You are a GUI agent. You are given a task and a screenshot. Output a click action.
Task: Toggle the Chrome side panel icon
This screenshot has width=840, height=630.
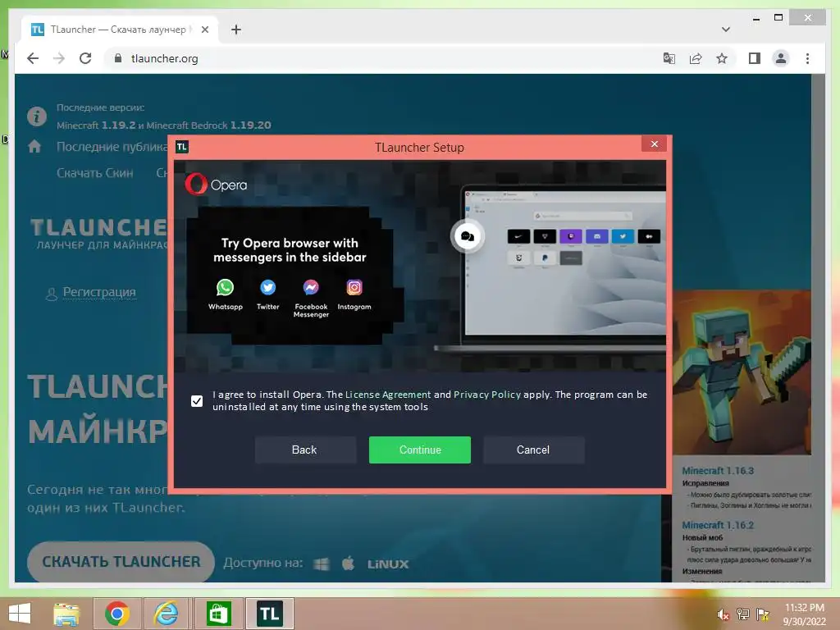pyautogui.click(x=755, y=58)
